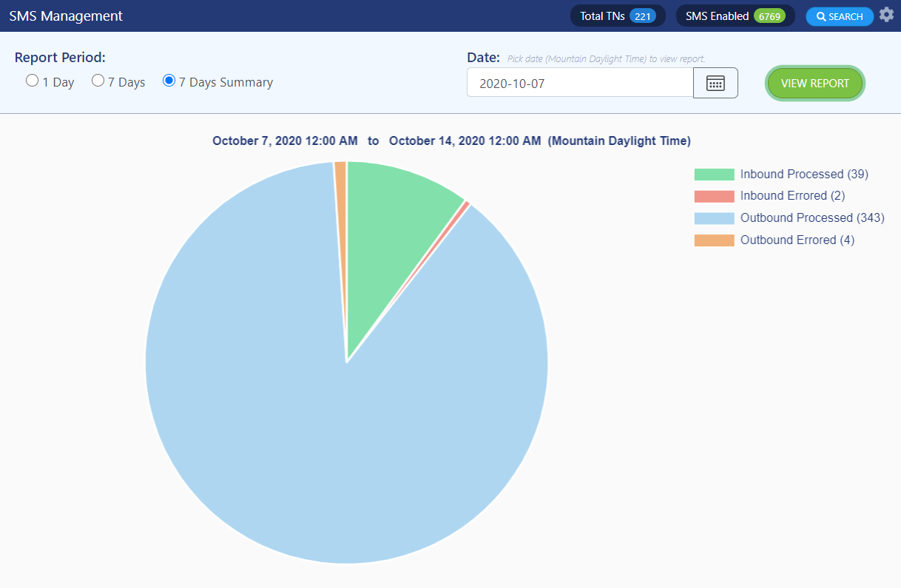This screenshot has width=901, height=588.
Task: Click the Inbound Processed (39) legend label
Action: click(804, 174)
